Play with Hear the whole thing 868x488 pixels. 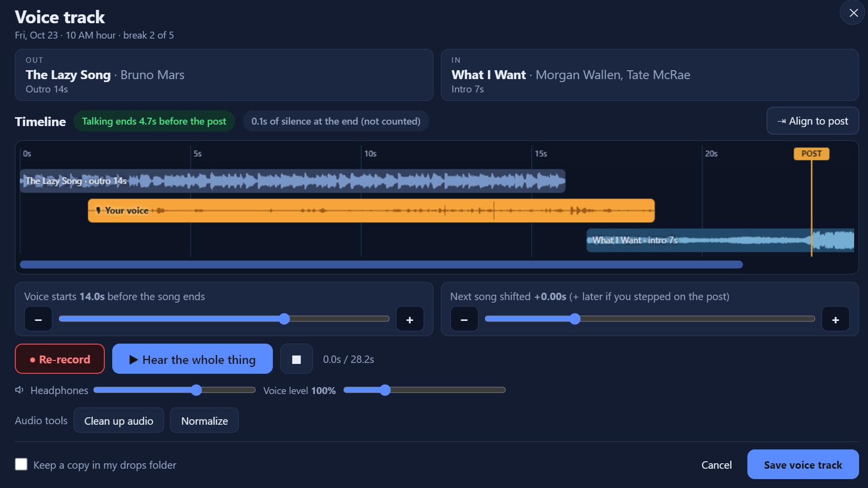(192, 359)
